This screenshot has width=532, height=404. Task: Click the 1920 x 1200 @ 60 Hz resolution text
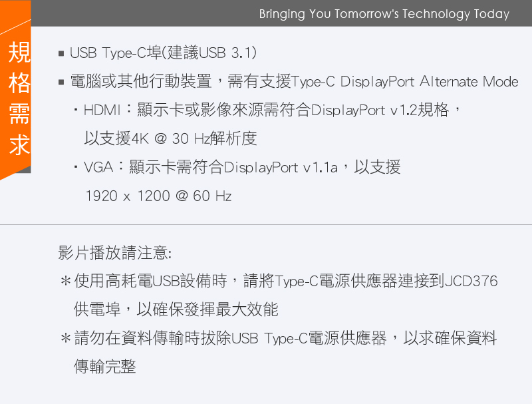tap(158, 196)
